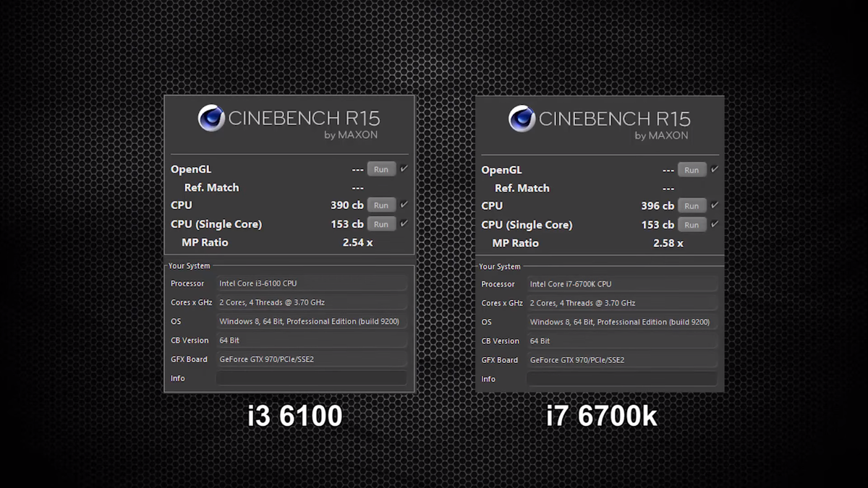Click the 390 cb CPU score
868x488 pixels.
coord(347,205)
